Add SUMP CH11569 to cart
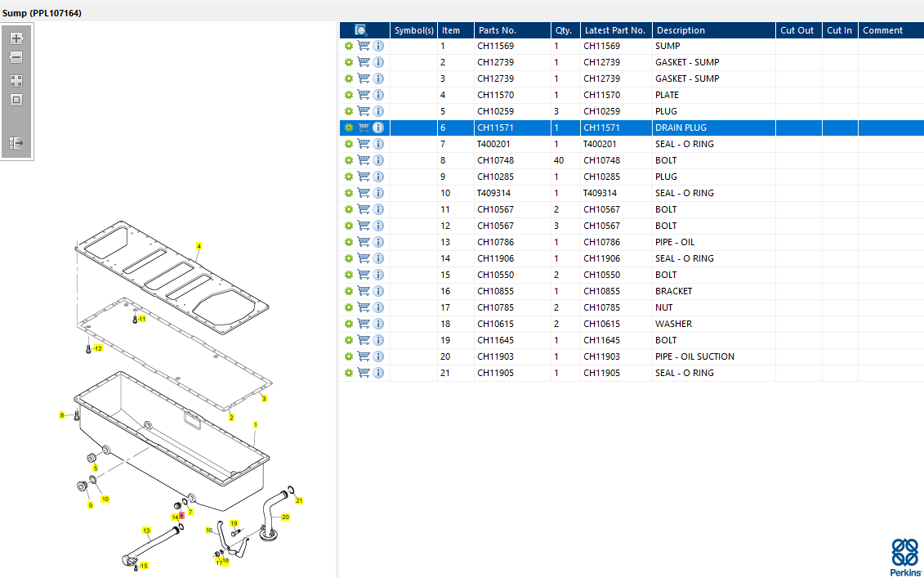 [x=364, y=46]
